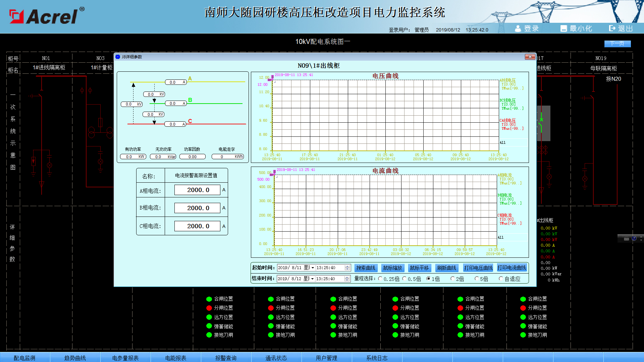Screen dimensions: 644x362
Task: Click the help icon on right floating toolbar
Action: point(634,239)
